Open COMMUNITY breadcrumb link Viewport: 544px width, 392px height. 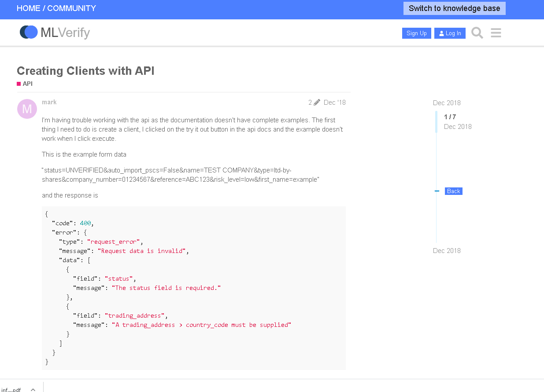[71, 8]
